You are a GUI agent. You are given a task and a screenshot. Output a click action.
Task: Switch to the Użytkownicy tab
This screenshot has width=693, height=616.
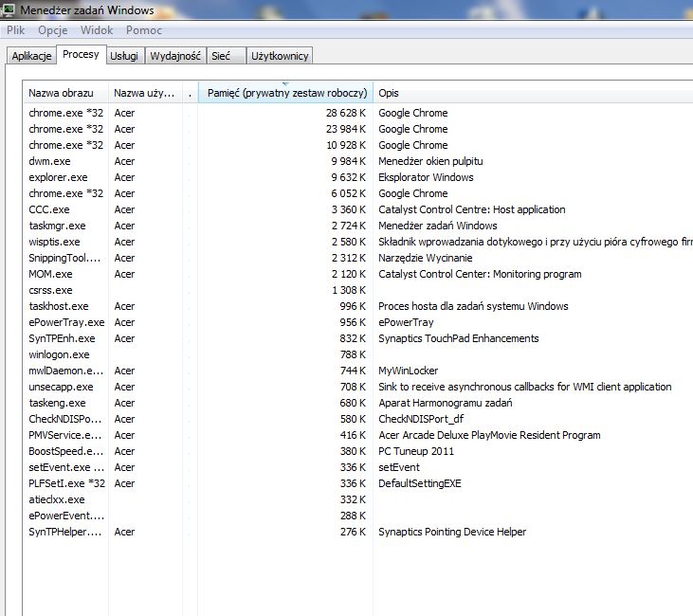click(280, 56)
